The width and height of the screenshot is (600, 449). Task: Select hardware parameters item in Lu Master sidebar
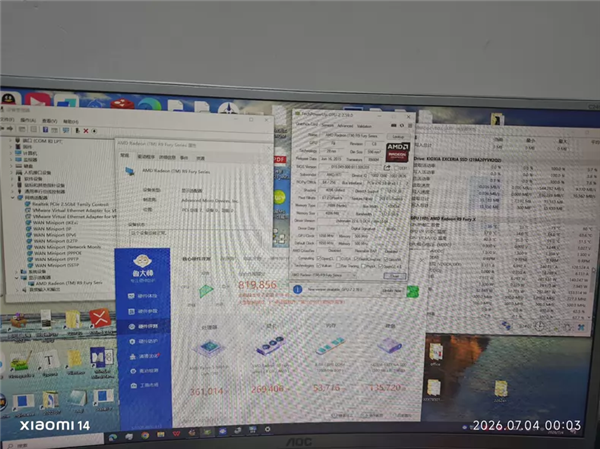(x=143, y=311)
